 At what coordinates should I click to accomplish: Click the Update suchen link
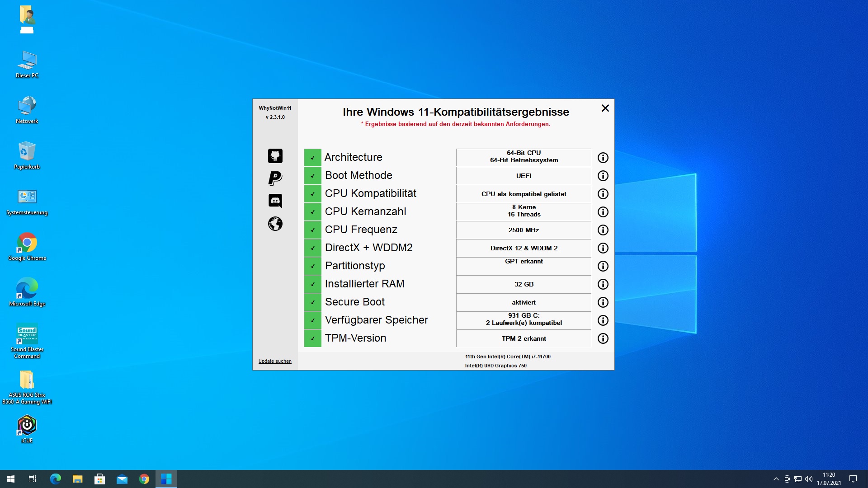(x=275, y=361)
